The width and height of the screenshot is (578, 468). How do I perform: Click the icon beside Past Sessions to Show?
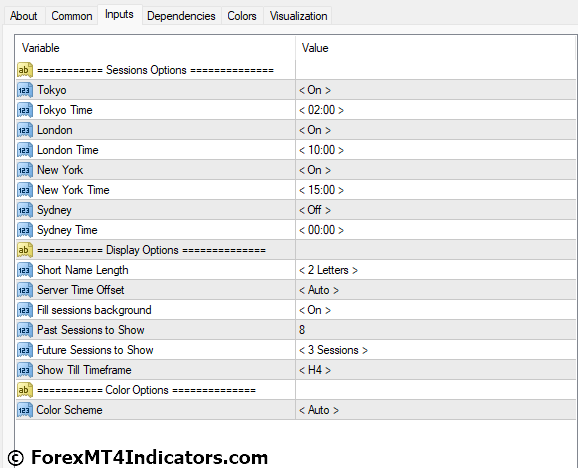[25, 330]
